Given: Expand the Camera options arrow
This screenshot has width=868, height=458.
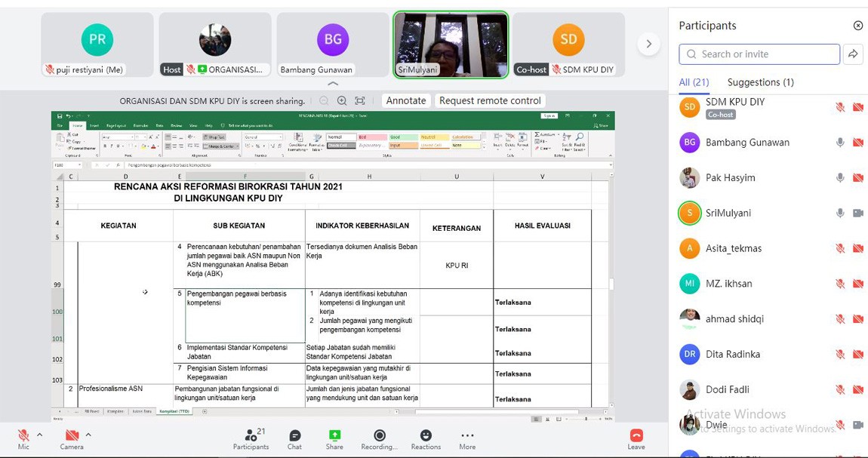Looking at the screenshot, I should pos(88,435).
